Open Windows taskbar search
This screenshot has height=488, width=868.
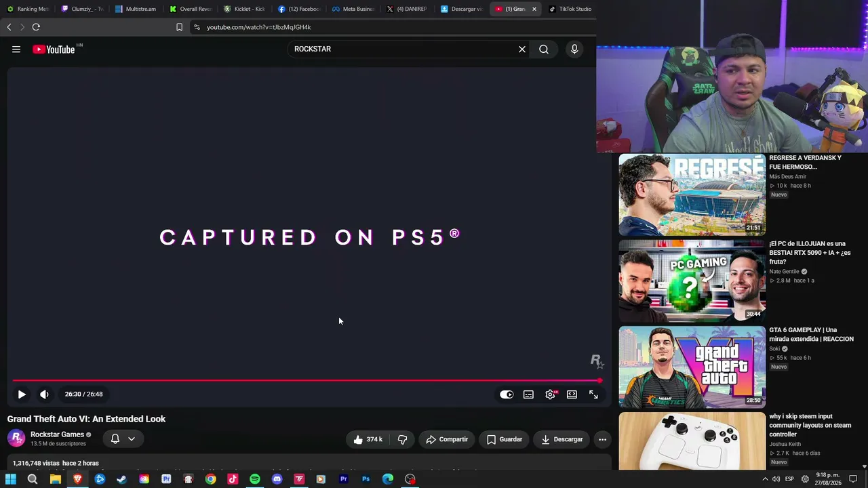[33, 479]
